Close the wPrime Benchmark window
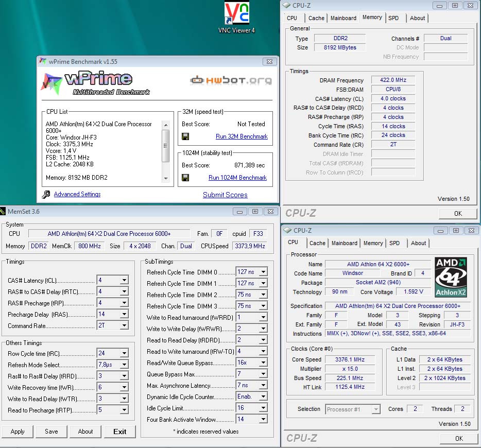Image resolution: width=481 pixels, height=448 pixels. 270,61
